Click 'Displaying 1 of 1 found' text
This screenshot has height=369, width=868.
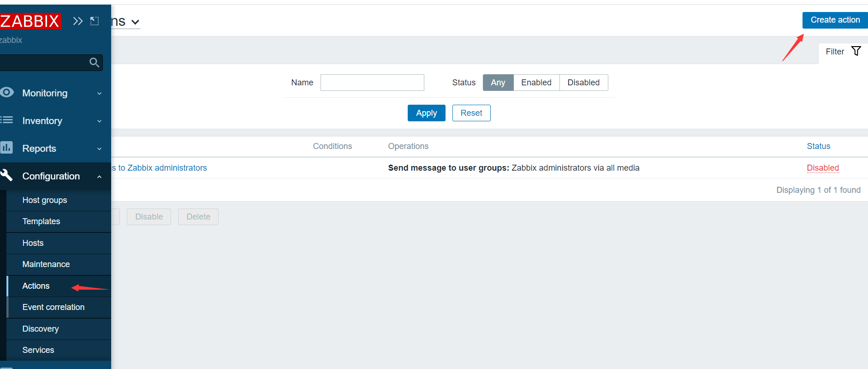819,190
